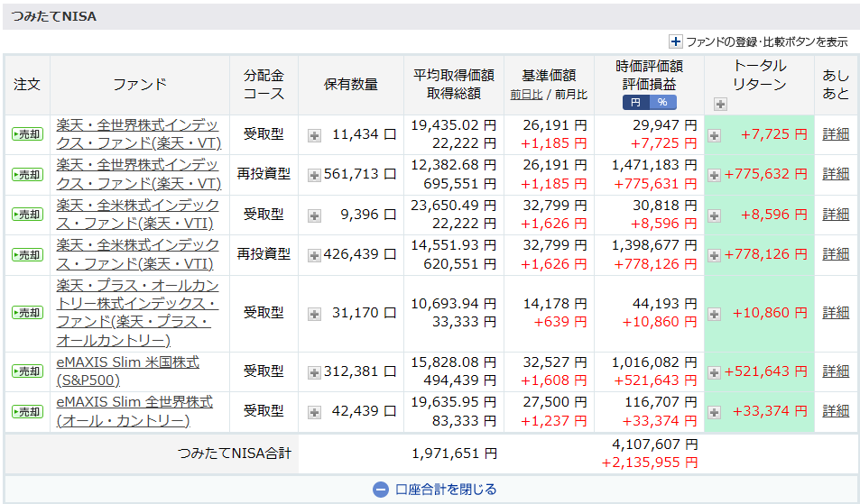Screen dimensions: 860x504
Task: Expand plus icon beside 561,713 口 quantity
Action: (314, 175)
